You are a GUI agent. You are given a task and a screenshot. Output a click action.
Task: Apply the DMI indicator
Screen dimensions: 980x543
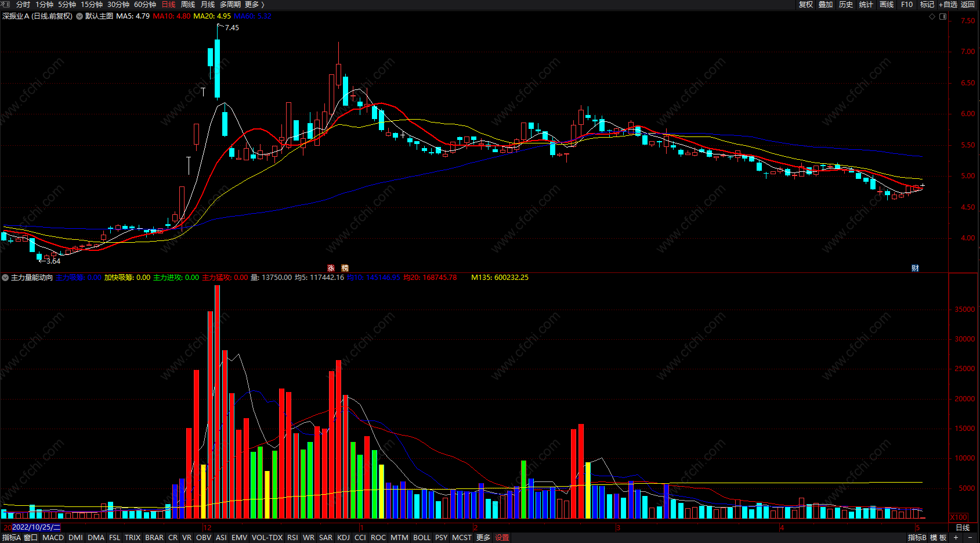click(x=75, y=538)
